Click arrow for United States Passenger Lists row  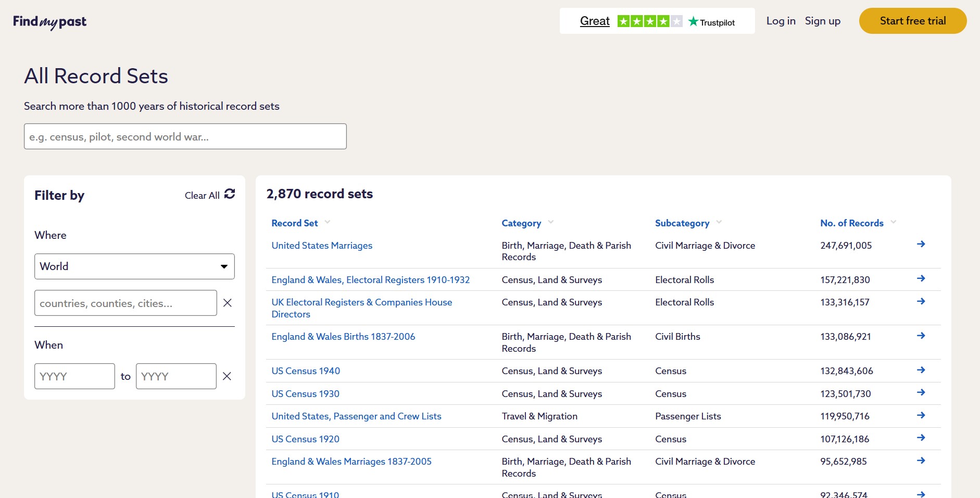(921, 415)
